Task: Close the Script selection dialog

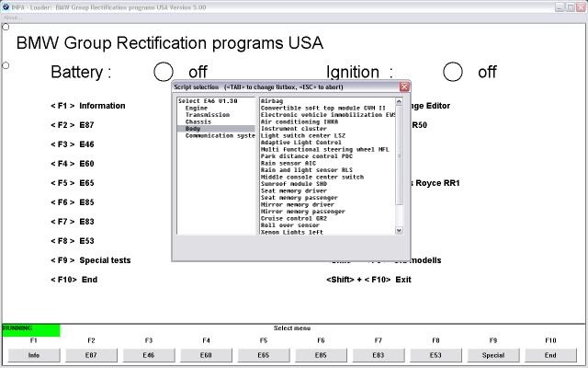Action: point(404,86)
